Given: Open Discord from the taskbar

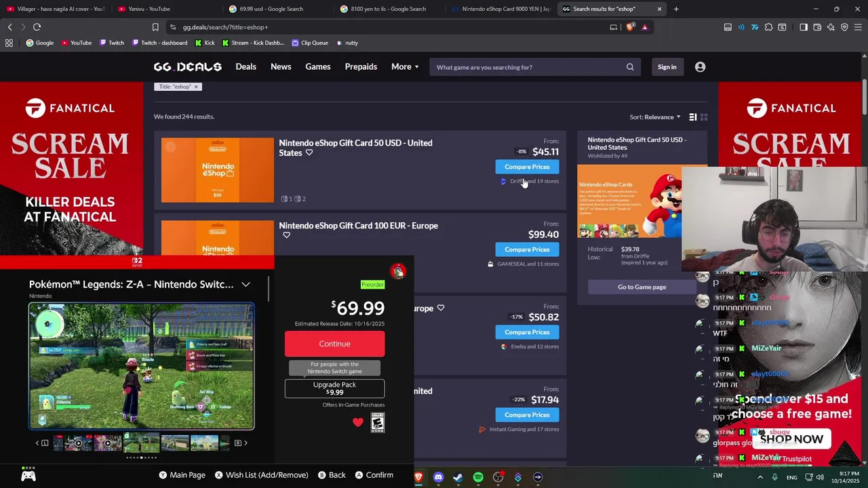Looking at the screenshot, I should click(x=438, y=477).
